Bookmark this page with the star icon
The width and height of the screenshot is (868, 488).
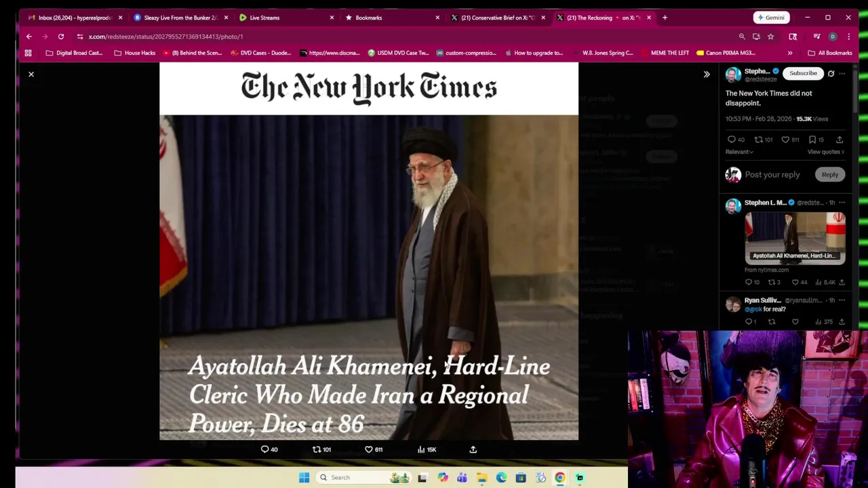tap(770, 37)
